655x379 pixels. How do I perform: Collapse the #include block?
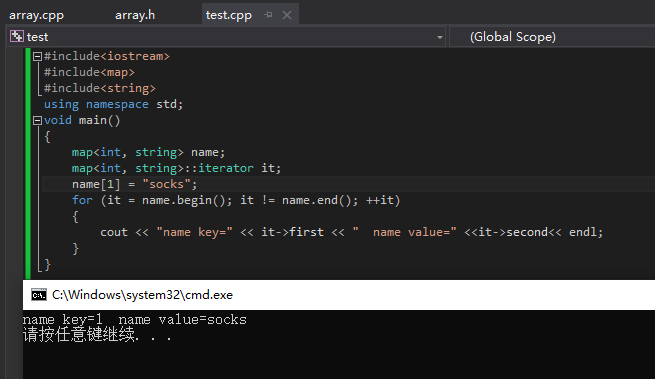(x=37, y=56)
